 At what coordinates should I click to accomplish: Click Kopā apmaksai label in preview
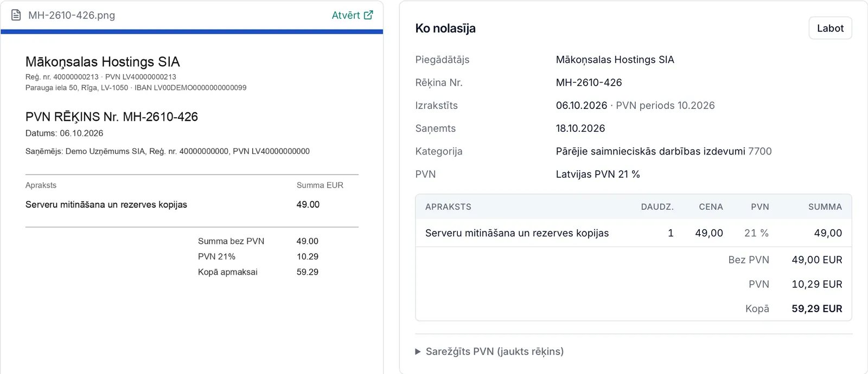pos(228,272)
